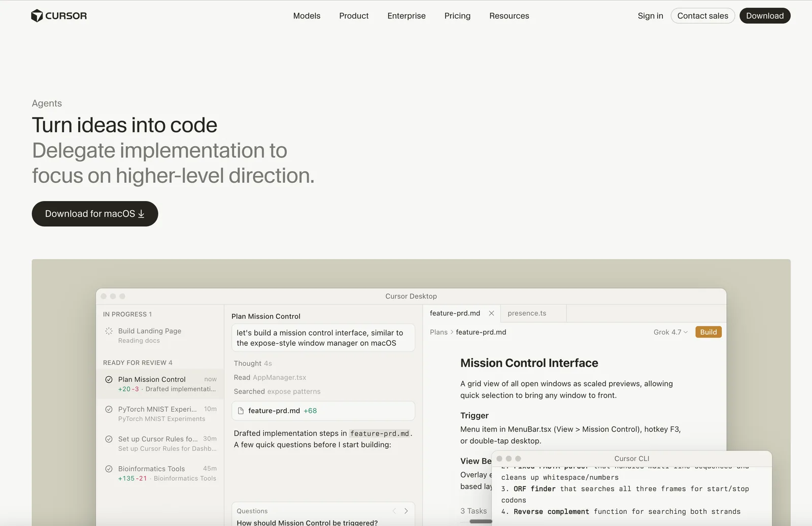Click the 3 Tasks label

pos(473,511)
